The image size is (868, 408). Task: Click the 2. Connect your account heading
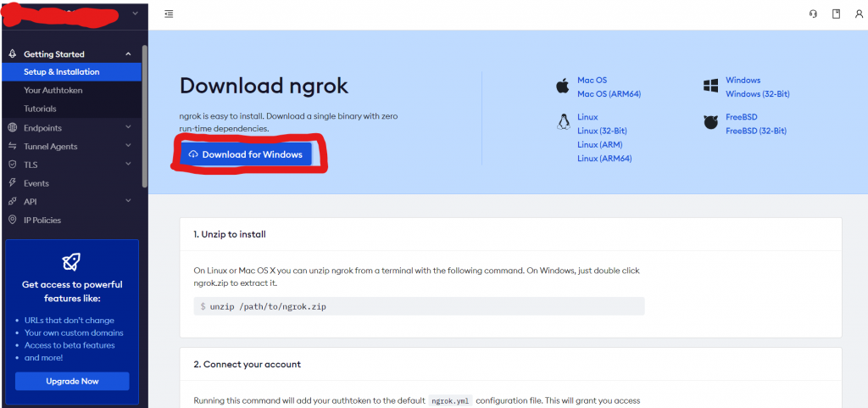click(x=248, y=364)
